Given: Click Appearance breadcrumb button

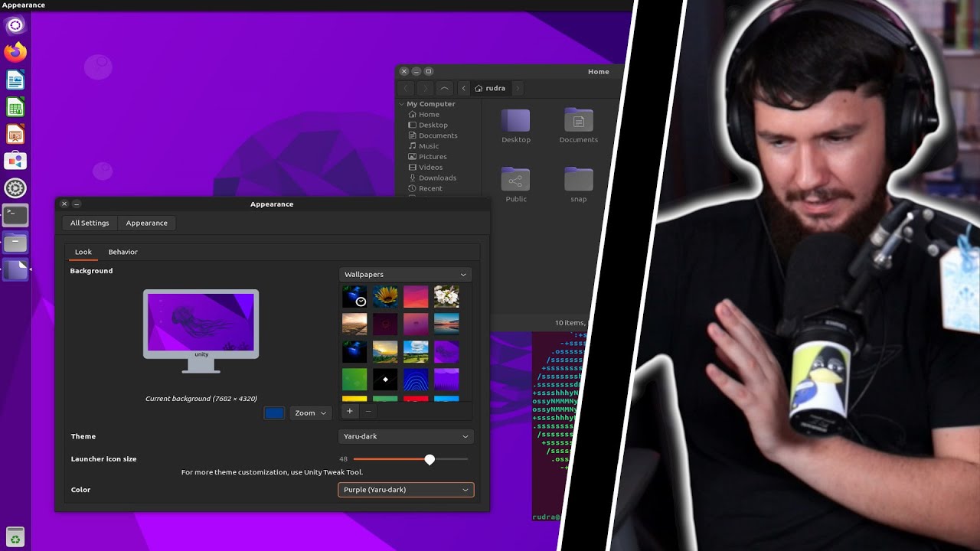Looking at the screenshot, I should coord(147,223).
